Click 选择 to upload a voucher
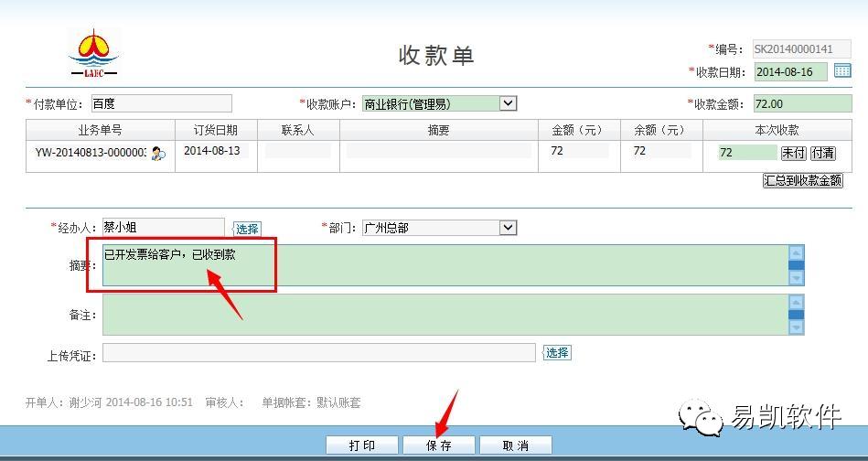This screenshot has height=461, width=868. 557,353
